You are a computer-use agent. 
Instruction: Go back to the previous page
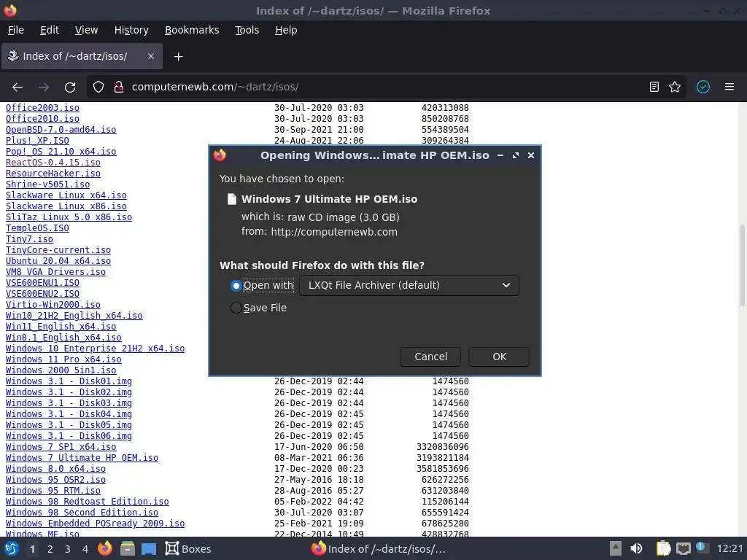coord(18,87)
